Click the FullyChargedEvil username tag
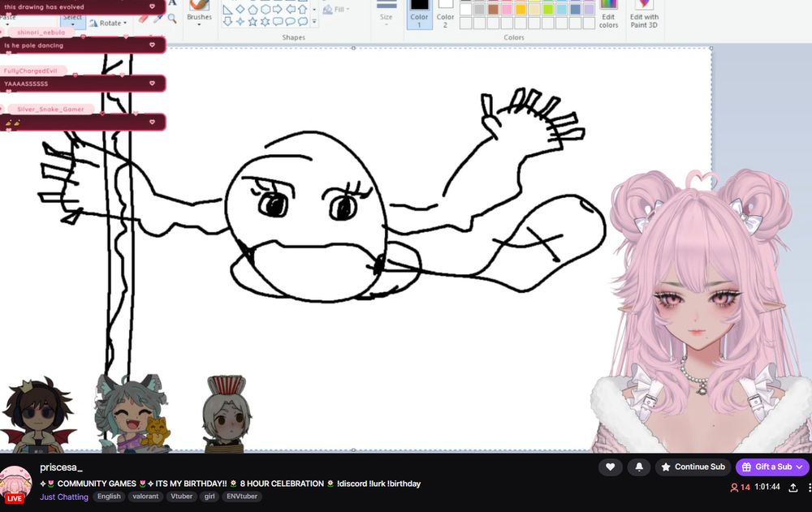This screenshot has height=512, width=812. (31, 71)
